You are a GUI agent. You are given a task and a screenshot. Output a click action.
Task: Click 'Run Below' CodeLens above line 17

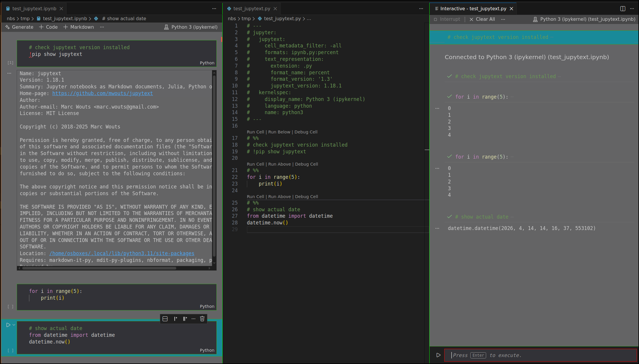coord(279,132)
